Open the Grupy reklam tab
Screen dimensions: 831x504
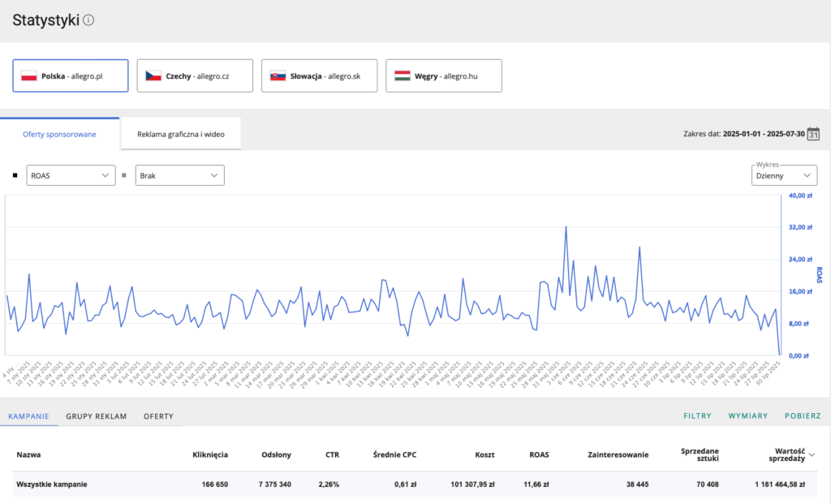coord(96,416)
